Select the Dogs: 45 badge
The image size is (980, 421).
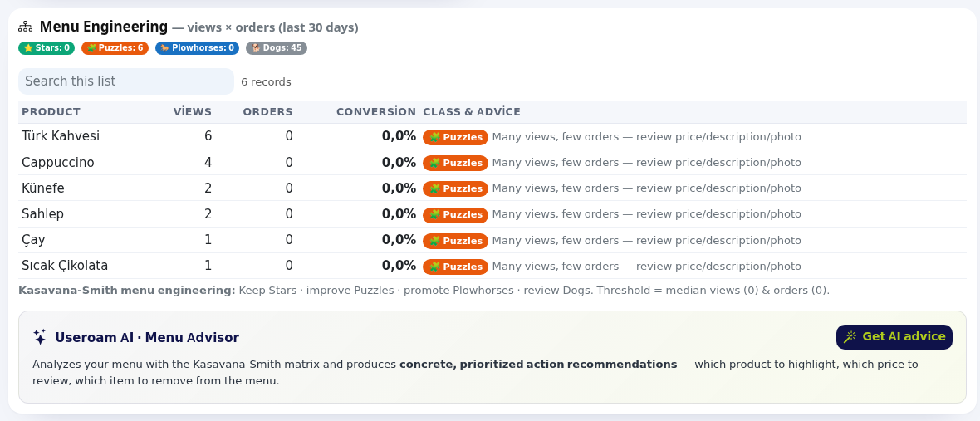(x=277, y=48)
